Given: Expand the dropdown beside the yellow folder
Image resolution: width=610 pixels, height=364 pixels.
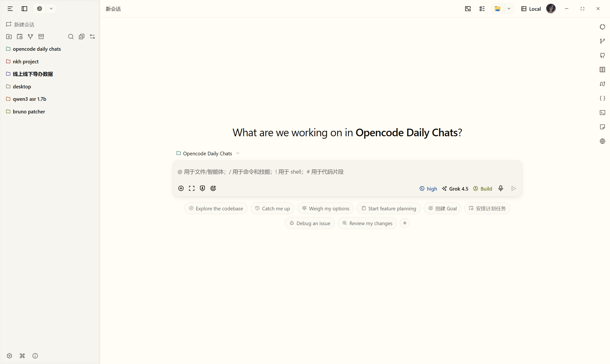Looking at the screenshot, I should (509, 9).
